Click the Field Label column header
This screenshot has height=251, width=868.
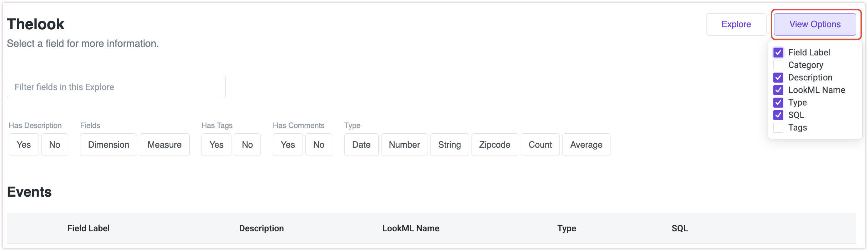(89, 228)
